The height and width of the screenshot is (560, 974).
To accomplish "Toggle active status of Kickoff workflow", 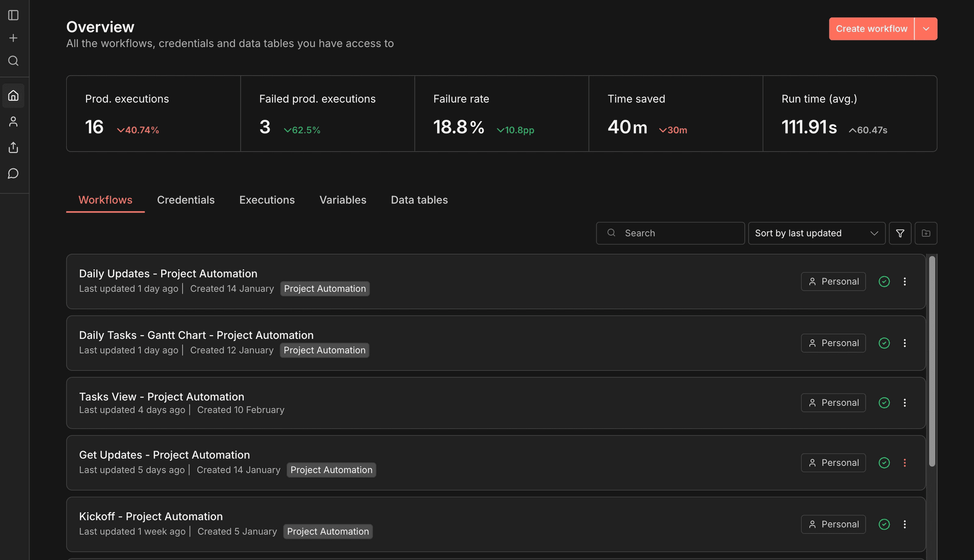I will pyautogui.click(x=884, y=524).
